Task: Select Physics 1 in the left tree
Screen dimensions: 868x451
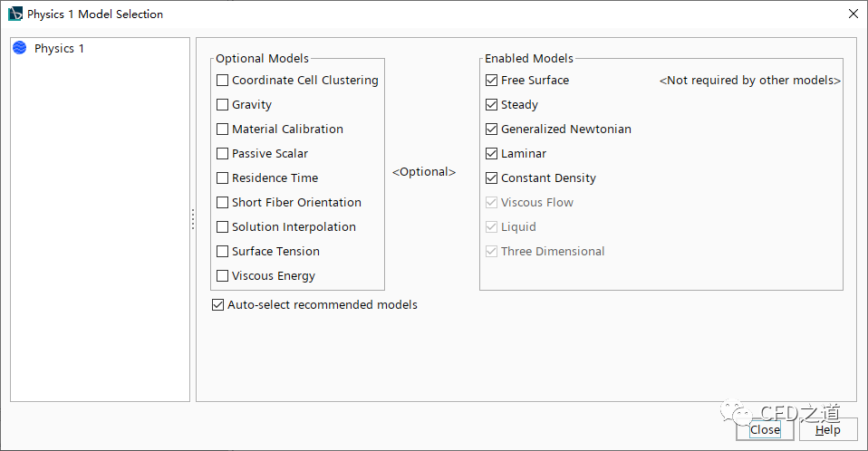Action: 59,48
